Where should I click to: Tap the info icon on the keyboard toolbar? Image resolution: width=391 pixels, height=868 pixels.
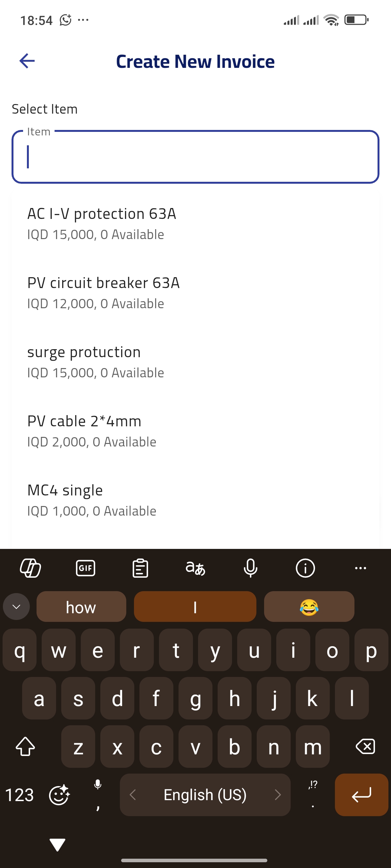pyautogui.click(x=305, y=568)
